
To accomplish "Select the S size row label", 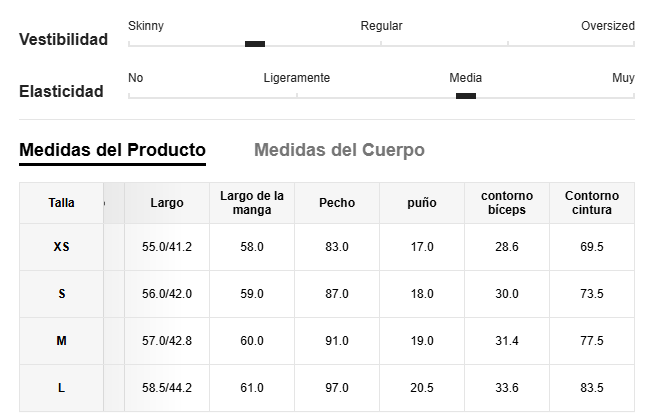I will coord(62,294).
